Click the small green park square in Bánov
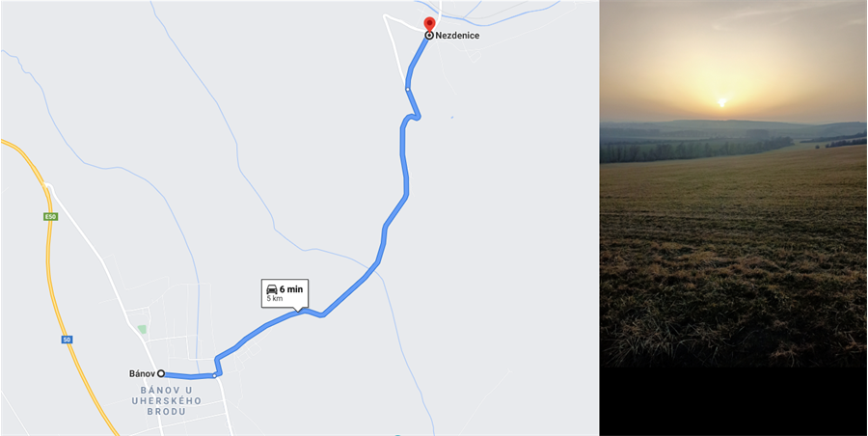The height and width of the screenshot is (436, 868). 143,329
